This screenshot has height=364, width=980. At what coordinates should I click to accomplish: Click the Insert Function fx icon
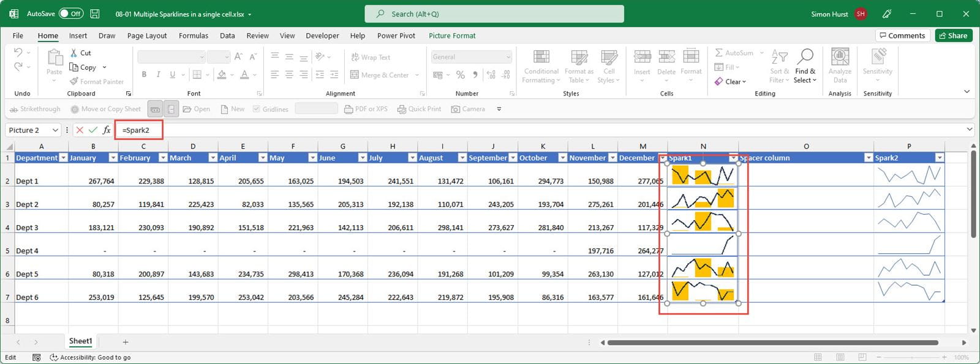pyautogui.click(x=107, y=130)
